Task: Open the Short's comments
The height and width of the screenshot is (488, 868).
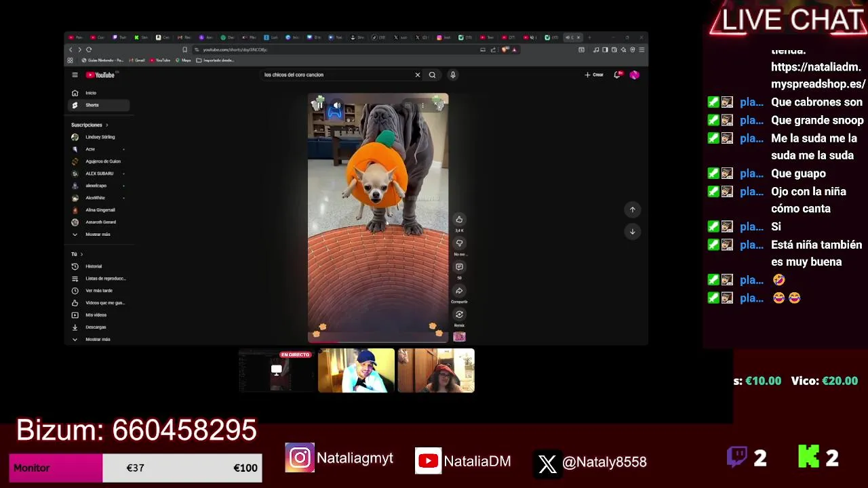Action: pos(459,267)
